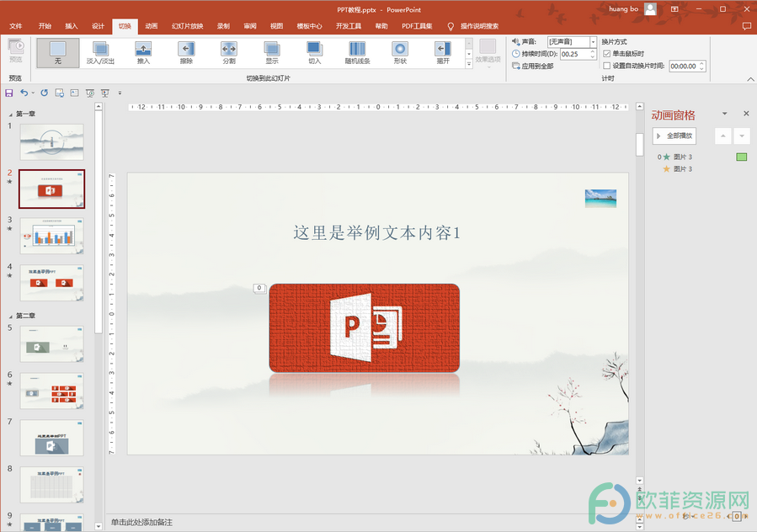Select the 无 (None) transition
The width and height of the screenshot is (757, 532).
pyautogui.click(x=57, y=53)
